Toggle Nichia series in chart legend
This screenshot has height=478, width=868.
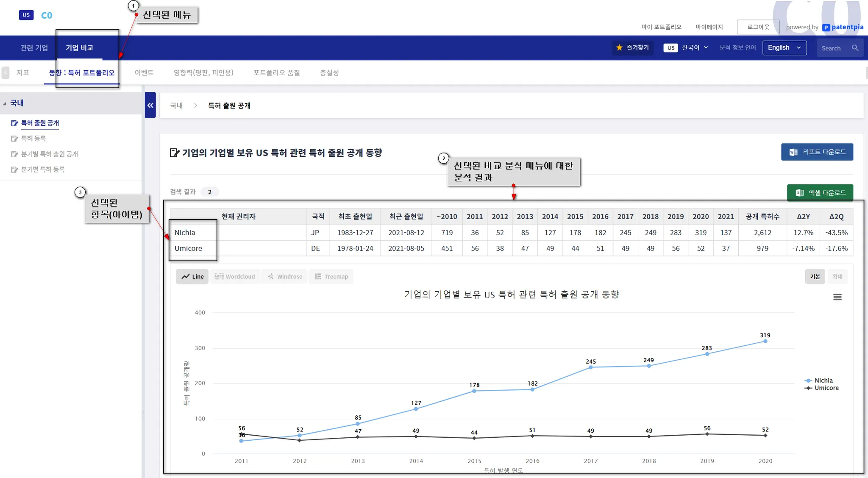(x=823, y=381)
